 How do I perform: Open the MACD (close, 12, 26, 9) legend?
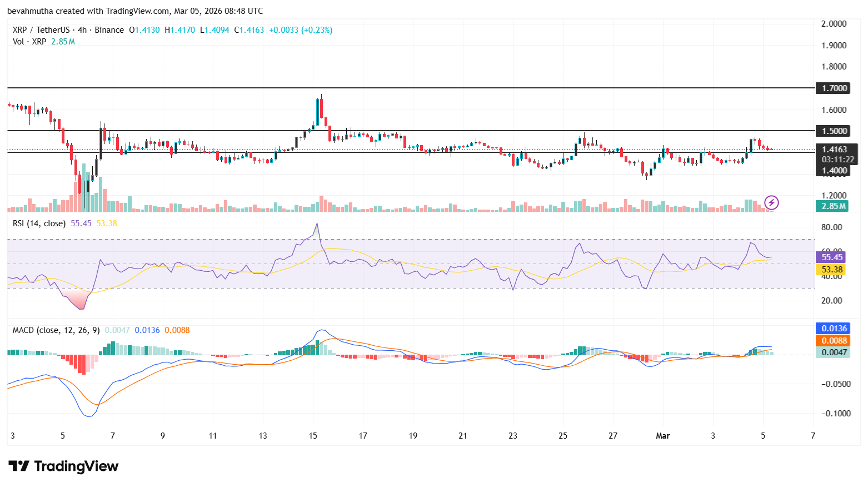coord(55,330)
